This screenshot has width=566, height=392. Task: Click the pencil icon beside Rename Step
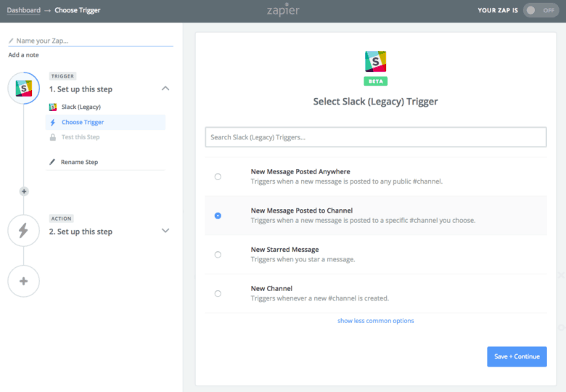[52, 162]
